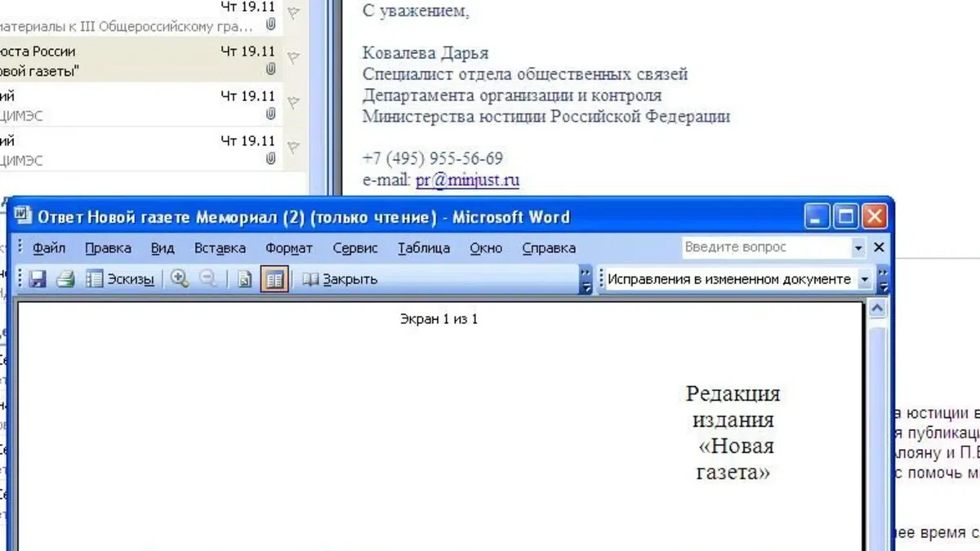Screen dimensions: 980x551
Task: Expand toolbar options chevron beside Закрыть
Action: pos(586,279)
